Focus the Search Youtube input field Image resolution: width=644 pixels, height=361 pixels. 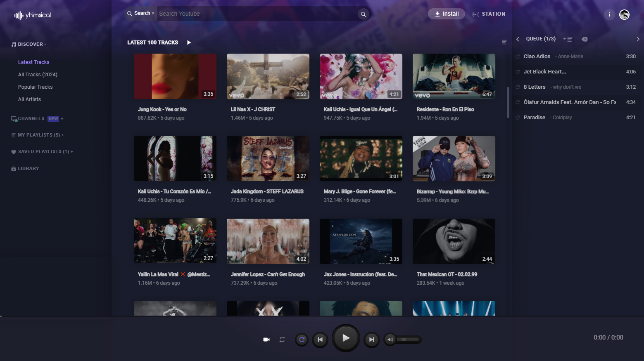257,14
